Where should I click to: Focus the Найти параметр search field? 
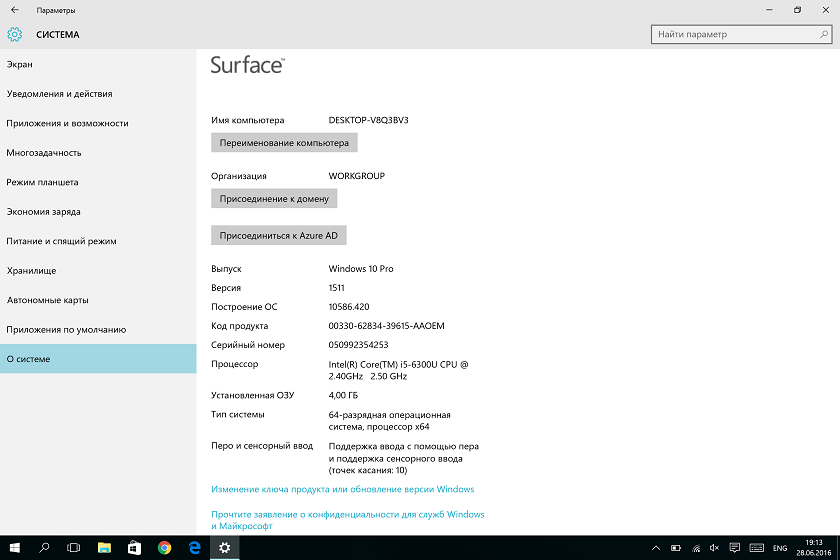(x=741, y=34)
